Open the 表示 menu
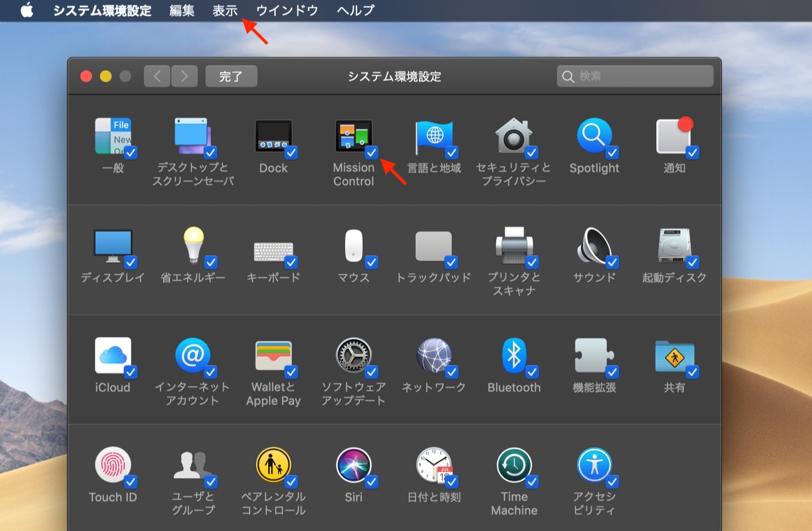 tap(225, 10)
